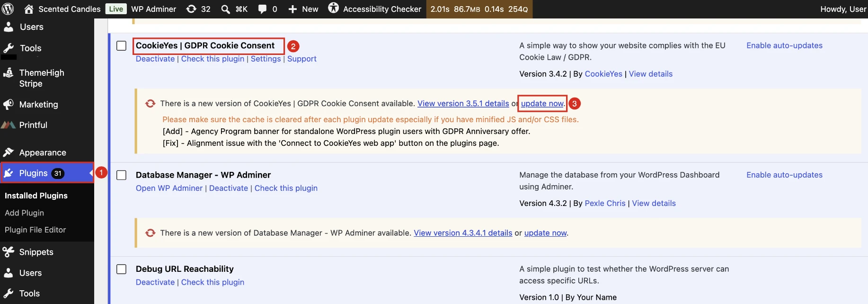Open the updates icon showing 32
Image resolution: width=868 pixels, height=304 pixels.
191,9
